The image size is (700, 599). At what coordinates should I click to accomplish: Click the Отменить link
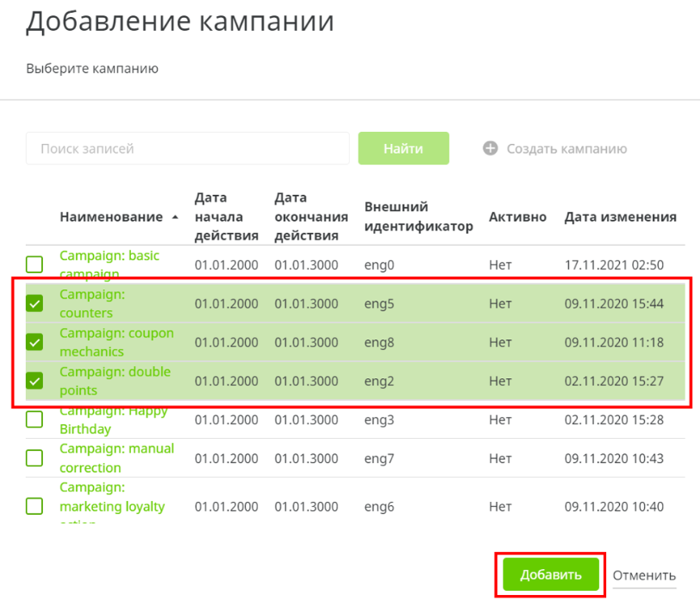[x=643, y=576]
